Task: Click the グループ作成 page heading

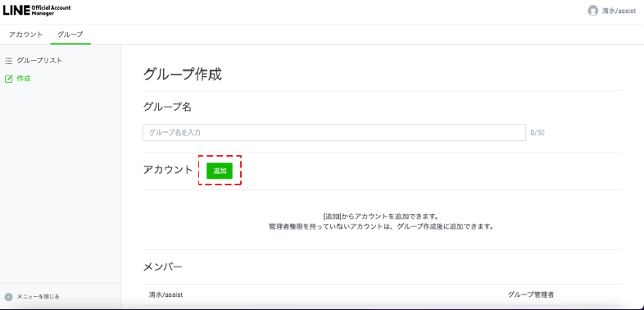Action: pos(183,75)
